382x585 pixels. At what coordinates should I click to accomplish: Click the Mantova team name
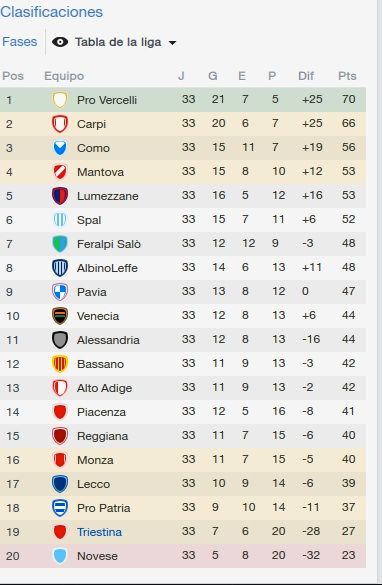click(100, 172)
